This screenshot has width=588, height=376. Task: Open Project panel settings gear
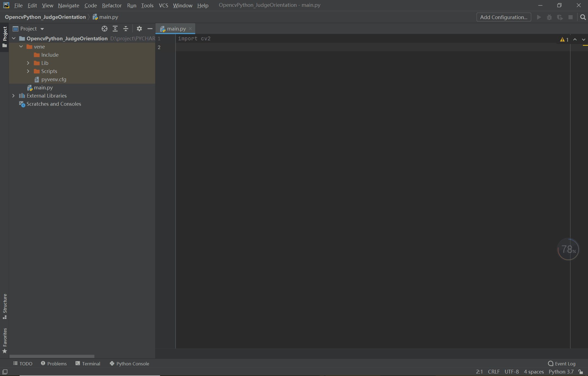(139, 29)
